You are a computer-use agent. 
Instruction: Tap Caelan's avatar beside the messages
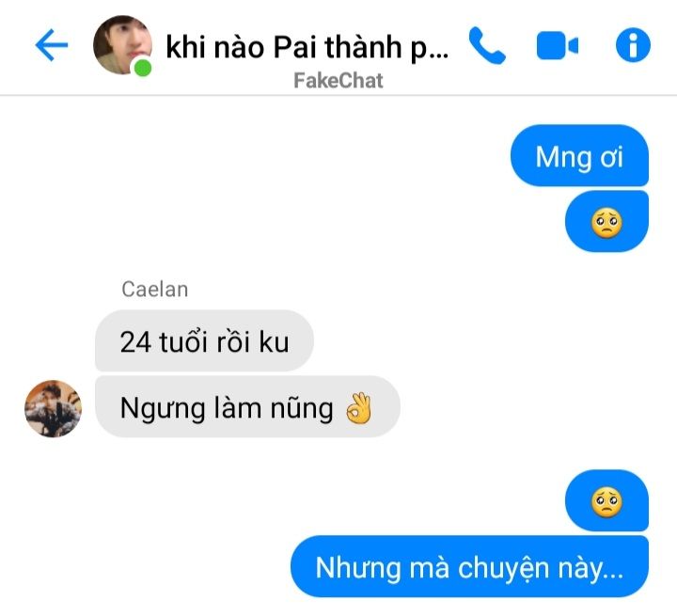click(x=53, y=409)
